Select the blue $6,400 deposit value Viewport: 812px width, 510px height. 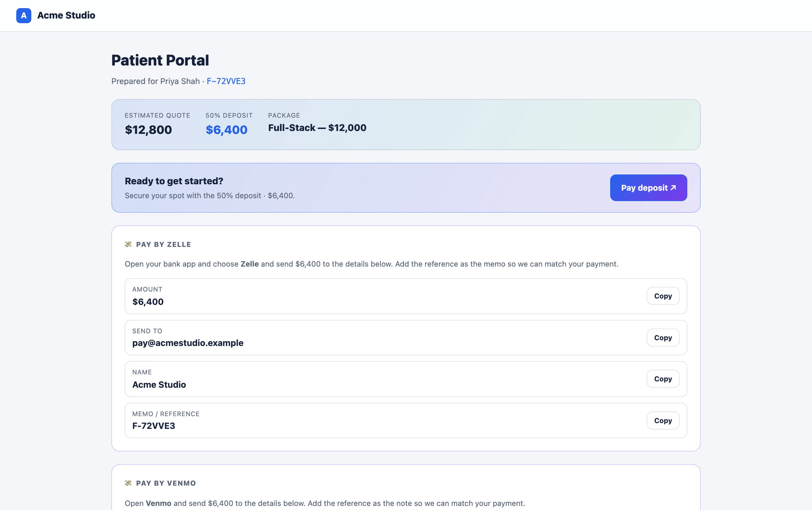point(226,130)
